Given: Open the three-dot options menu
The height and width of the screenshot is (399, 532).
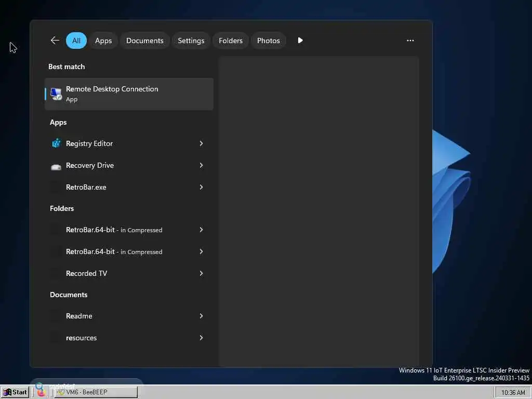Looking at the screenshot, I should pyautogui.click(x=410, y=41).
